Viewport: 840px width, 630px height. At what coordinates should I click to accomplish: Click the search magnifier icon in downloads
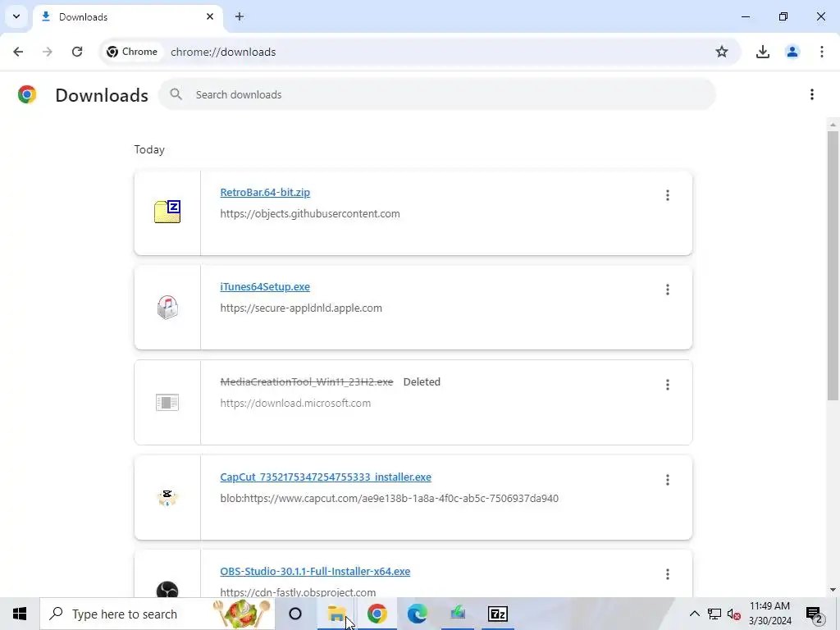176,94
